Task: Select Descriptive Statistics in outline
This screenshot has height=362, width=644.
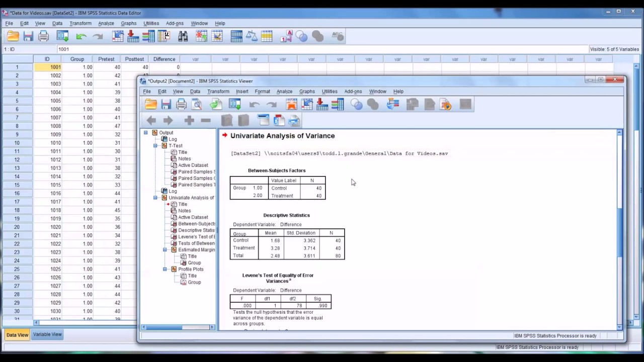Action: pyautogui.click(x=196, y=230)
